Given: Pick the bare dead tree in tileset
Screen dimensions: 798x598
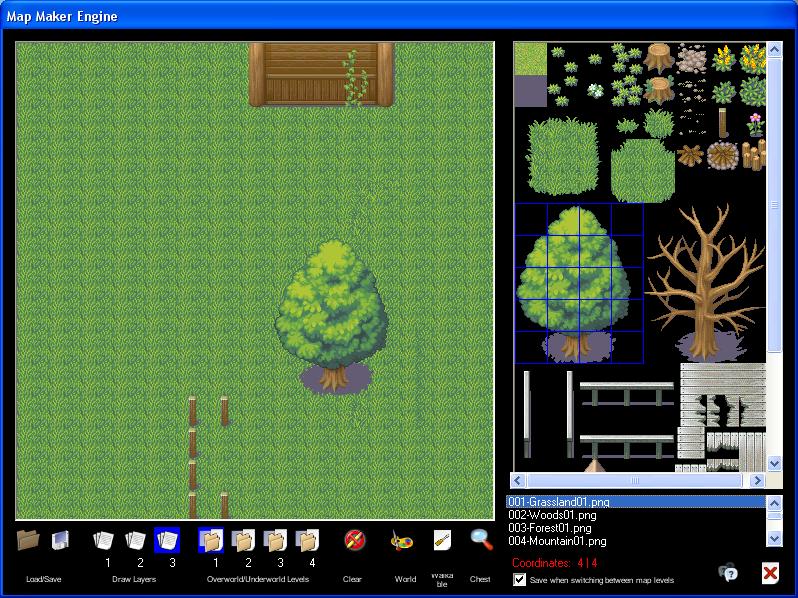Looking at the screenshot, I should (705, 283).
